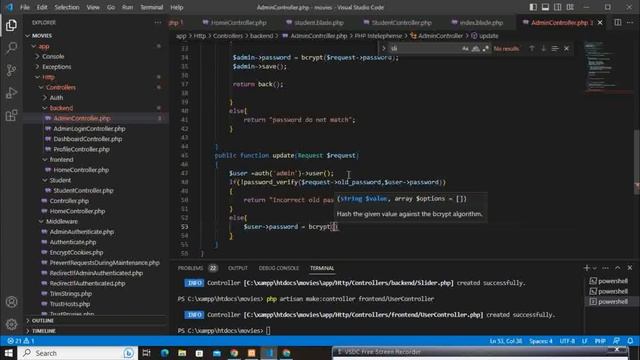The height and width of the screenshot is (360, 640).
Task: Go to next match in find widget
Action: (543, 48)
